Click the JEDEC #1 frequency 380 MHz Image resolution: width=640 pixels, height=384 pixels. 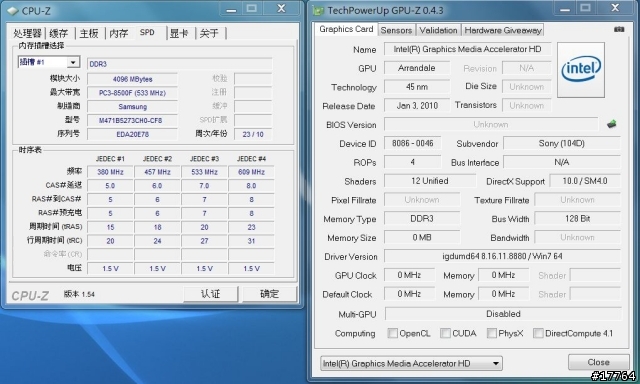pyautogui.click(x=110, y=172)
